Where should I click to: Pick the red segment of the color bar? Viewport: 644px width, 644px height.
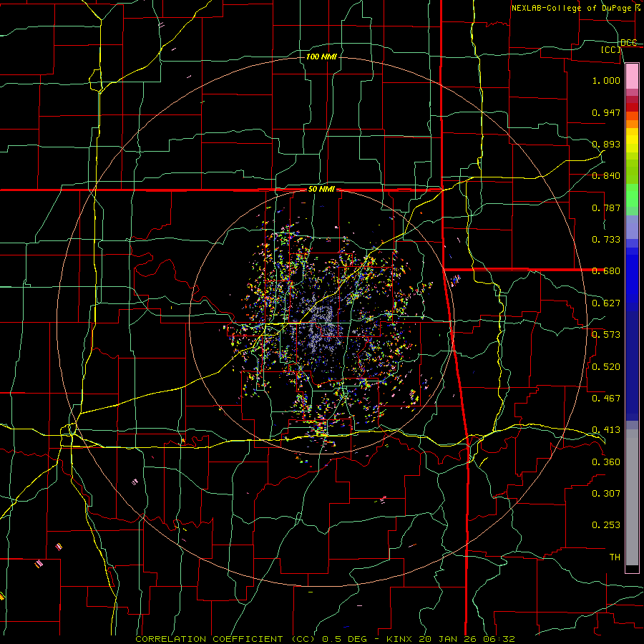click(x=632, y=107)
